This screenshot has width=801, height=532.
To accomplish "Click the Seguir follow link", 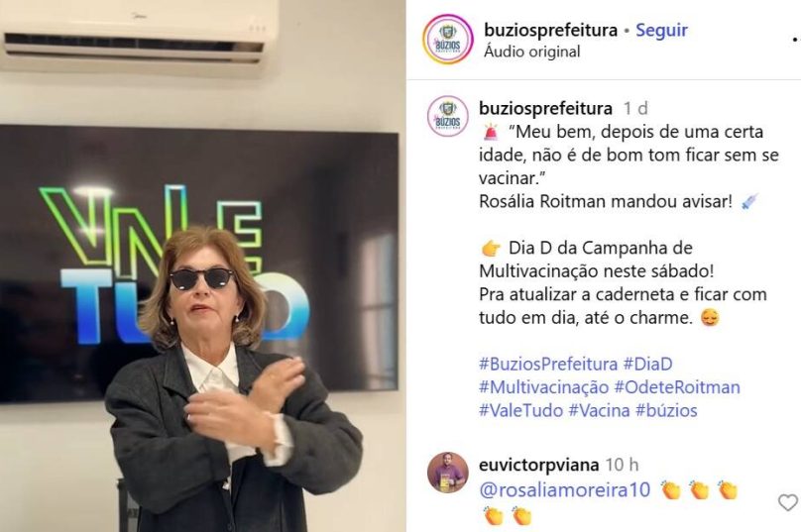I will 661,30.
